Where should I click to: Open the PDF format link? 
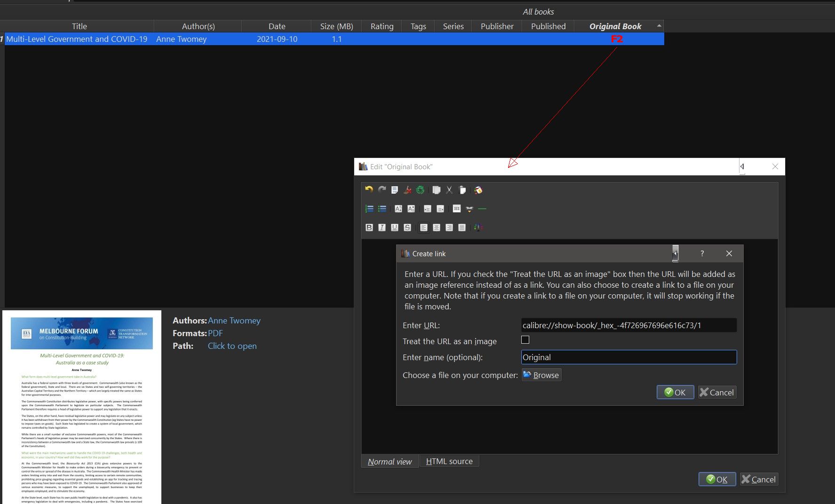point(215,333)
